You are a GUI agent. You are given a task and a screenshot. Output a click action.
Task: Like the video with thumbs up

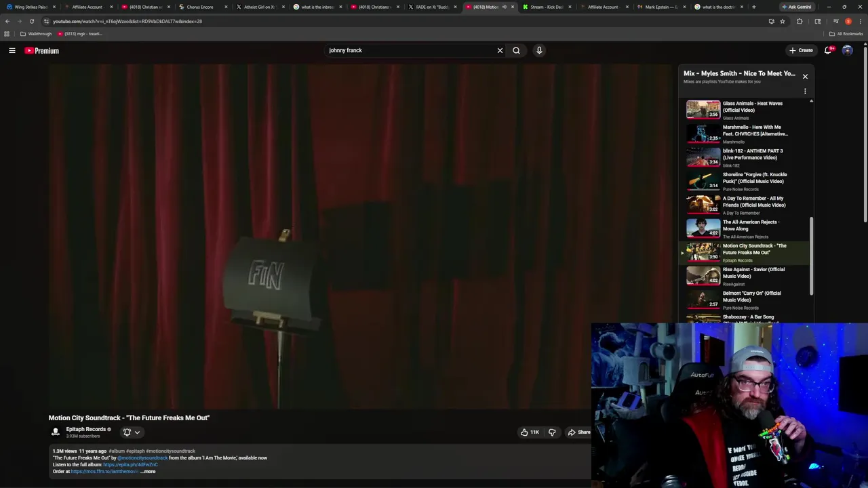tap(530, 432)
